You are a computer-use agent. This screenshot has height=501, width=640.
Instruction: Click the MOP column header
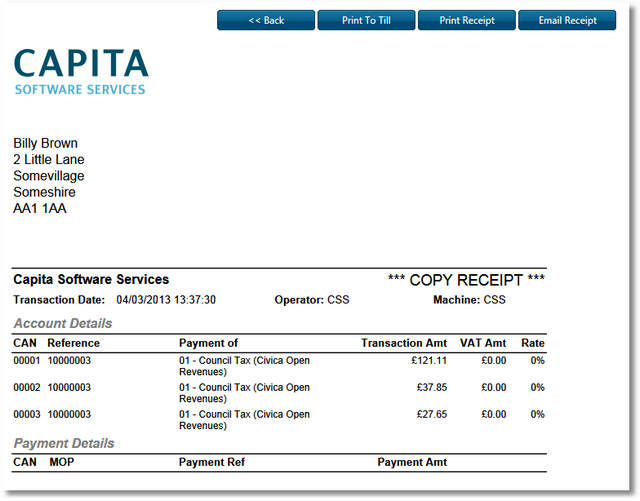pos(62,462)
